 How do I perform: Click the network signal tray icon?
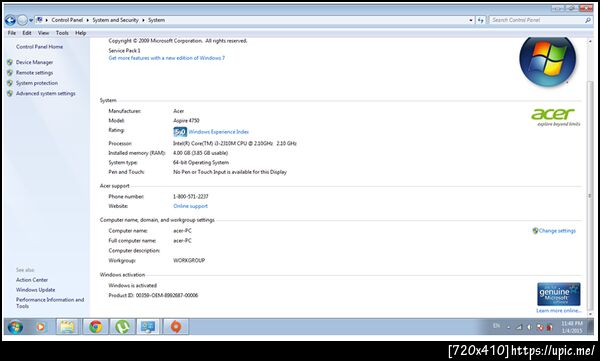[x=519, y=327]
